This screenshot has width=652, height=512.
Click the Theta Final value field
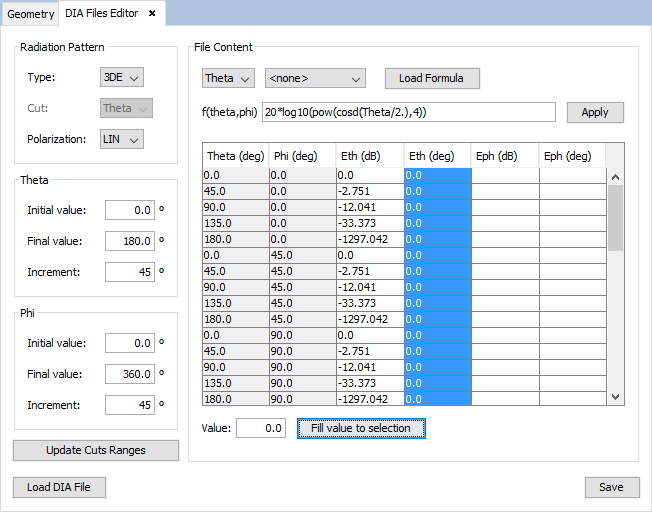129,241
